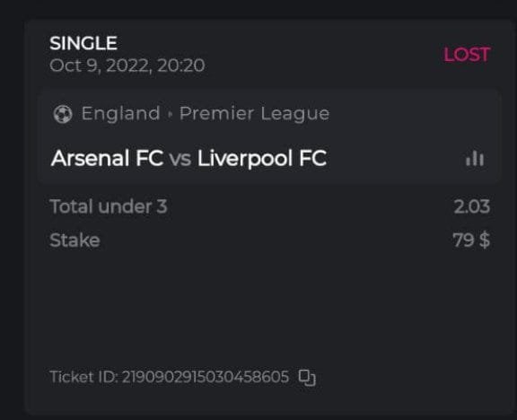Screen dimensions: 517x420
Task: Click the 'vs' text between teams
Action: (x=180, y=159)
